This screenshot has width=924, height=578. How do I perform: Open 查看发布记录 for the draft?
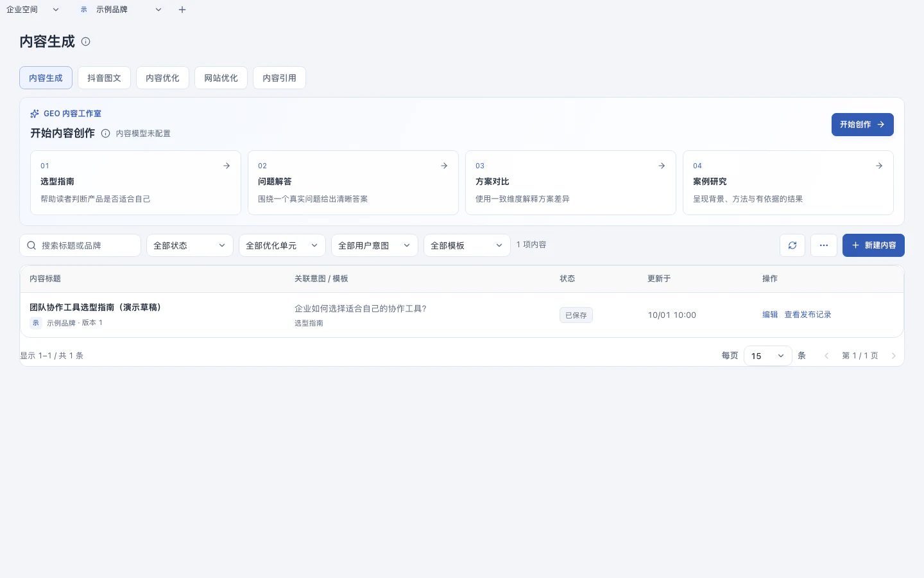click(808, 315)
